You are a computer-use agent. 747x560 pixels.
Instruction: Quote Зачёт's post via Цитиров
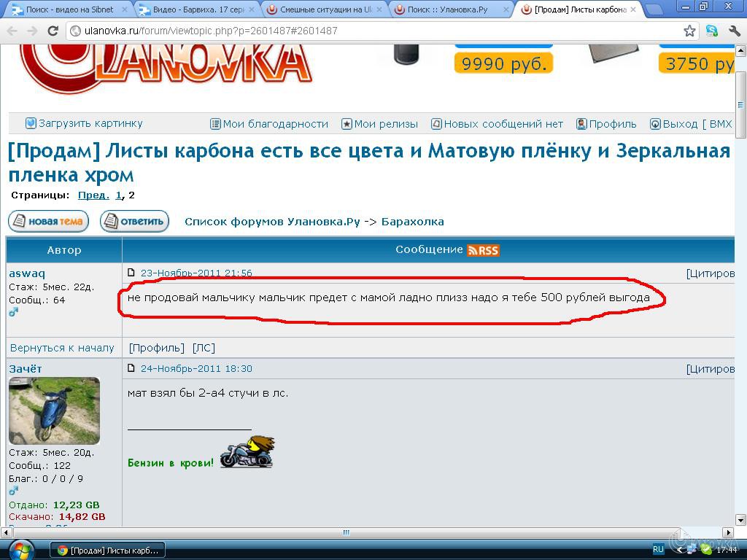tap(711, 369)
